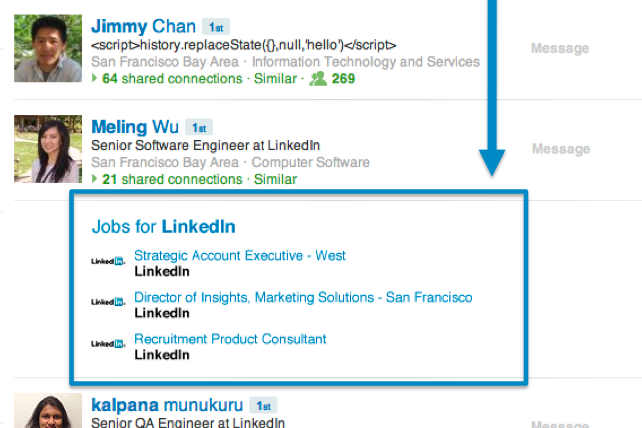Open Recruitment Product Consultant job listing
The width and height of the screenshot is (642, 428).
pos(230,339)
